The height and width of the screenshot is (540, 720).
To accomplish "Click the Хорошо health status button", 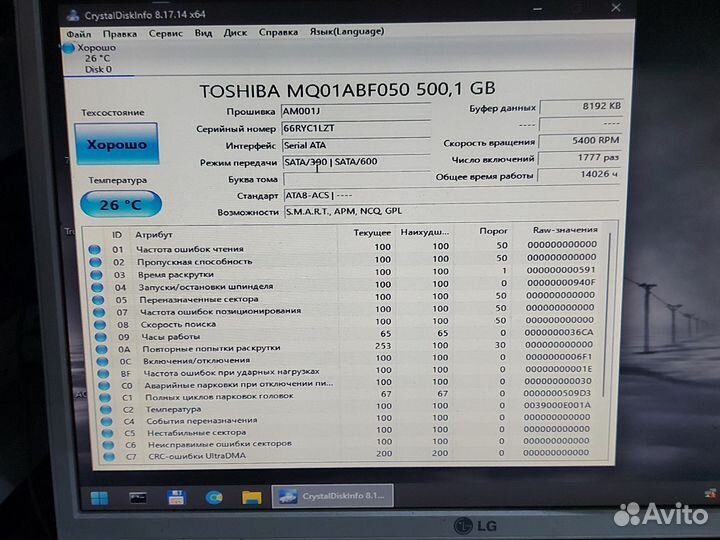I will [117, 144].
